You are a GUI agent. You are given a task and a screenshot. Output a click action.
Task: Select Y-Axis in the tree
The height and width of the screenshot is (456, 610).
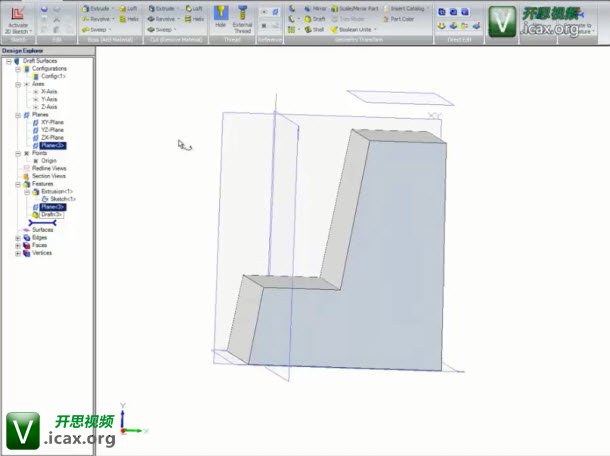(49, 99)
